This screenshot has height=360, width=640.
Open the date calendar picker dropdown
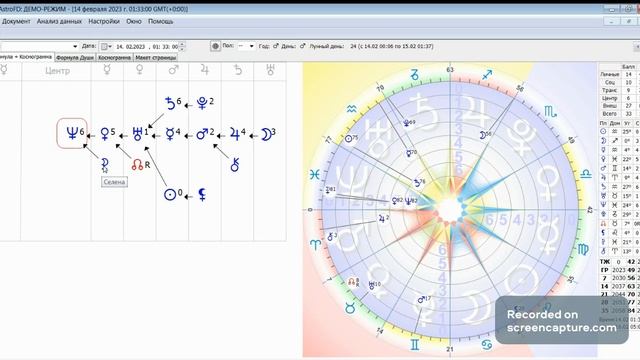[x=106, y=47]
